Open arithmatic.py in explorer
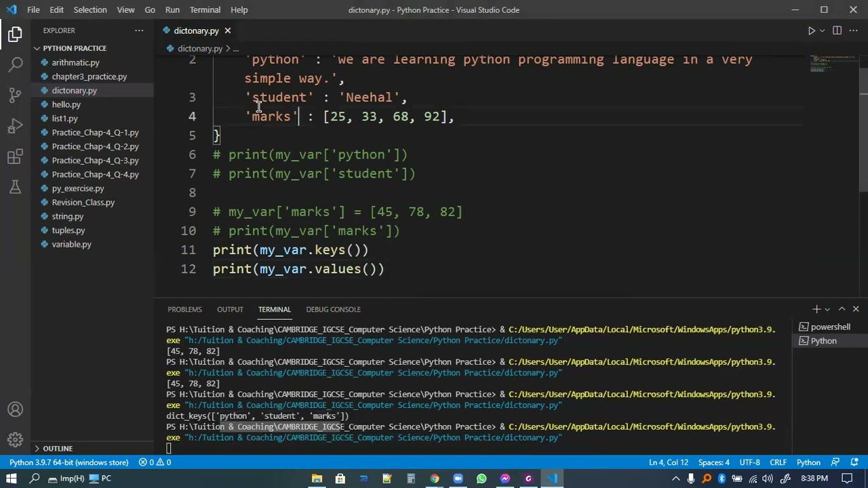The width and height of the screenshot is (868, 488). pos(75,62)
